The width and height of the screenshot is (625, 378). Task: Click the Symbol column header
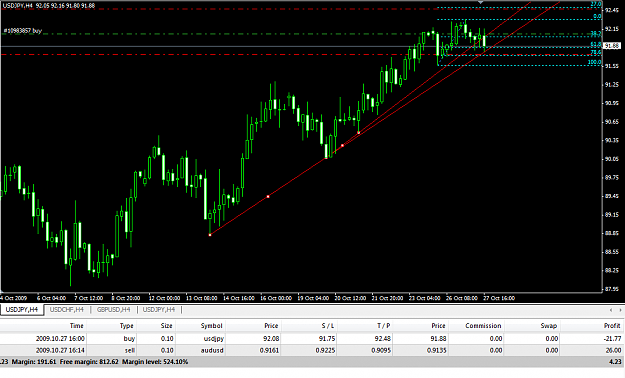click(x=211, y=326)
